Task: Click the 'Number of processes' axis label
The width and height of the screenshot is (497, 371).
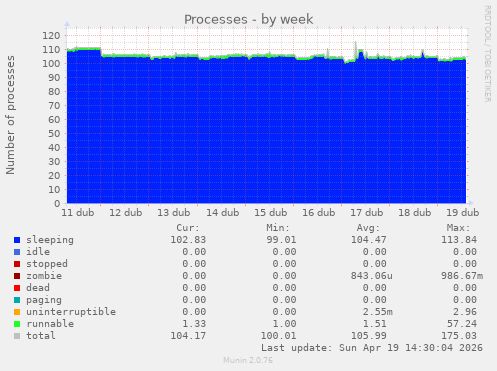Action: click(10, 115)
